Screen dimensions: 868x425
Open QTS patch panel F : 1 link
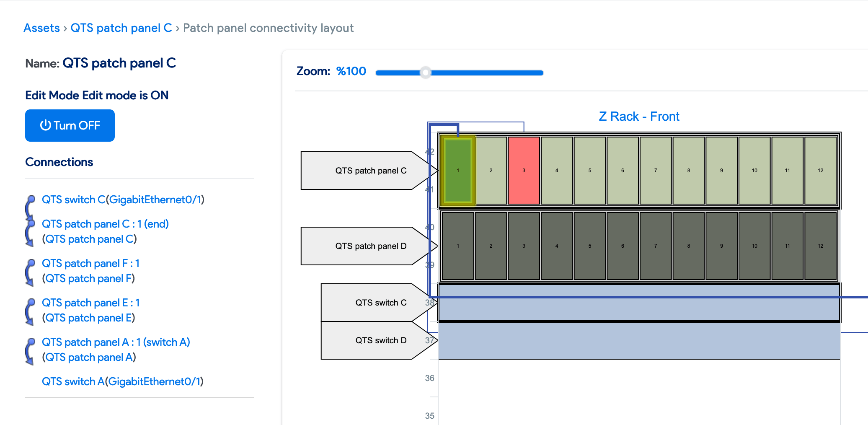[90, 263]
